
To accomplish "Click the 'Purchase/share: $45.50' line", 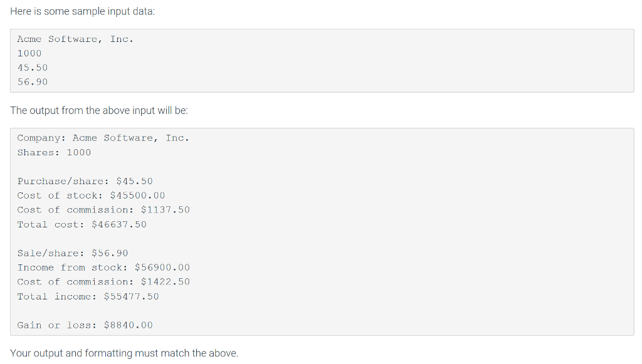I will (x=85, y=181).
